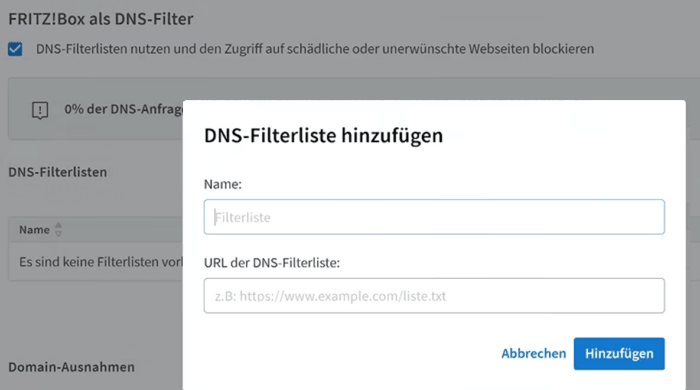The width and height of the screenshot is (700, 390).
Task: Select the 'URL der DNS-Filterliste:' label
Action: point(272,263)
